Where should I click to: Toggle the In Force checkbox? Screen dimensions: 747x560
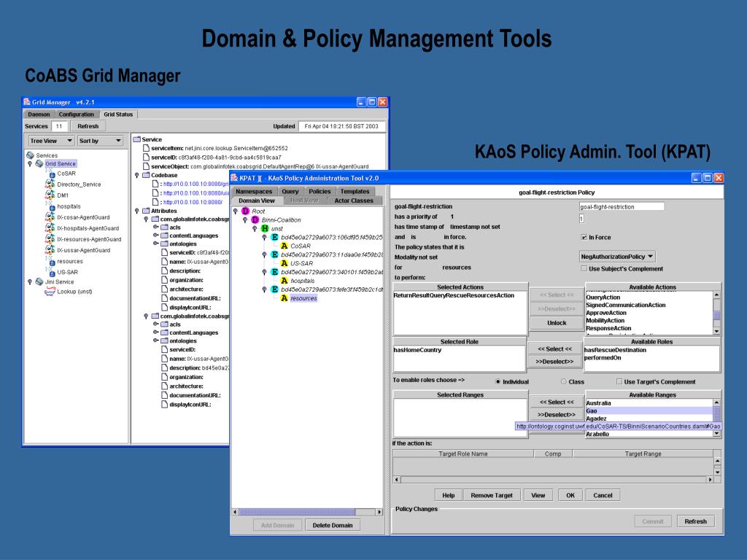[584, 237]
